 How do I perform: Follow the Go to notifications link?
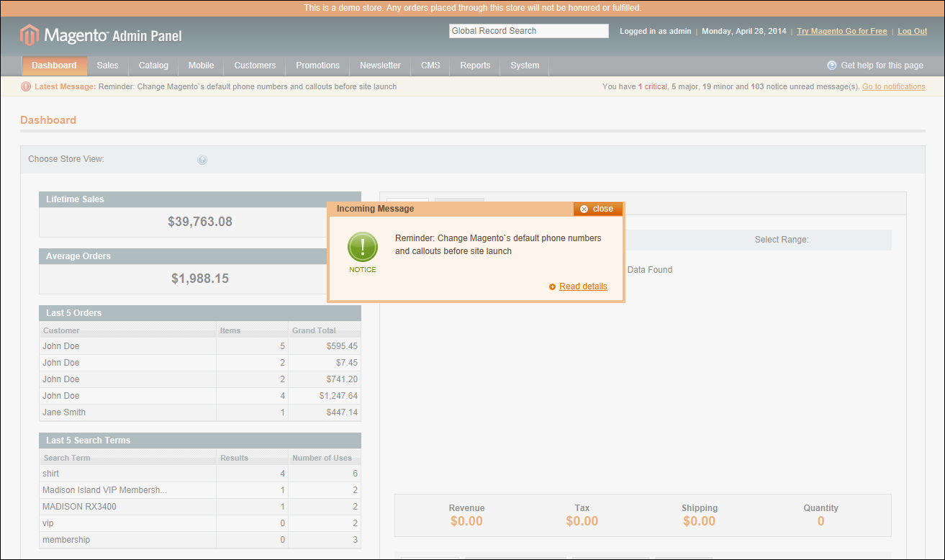point(894,86)
